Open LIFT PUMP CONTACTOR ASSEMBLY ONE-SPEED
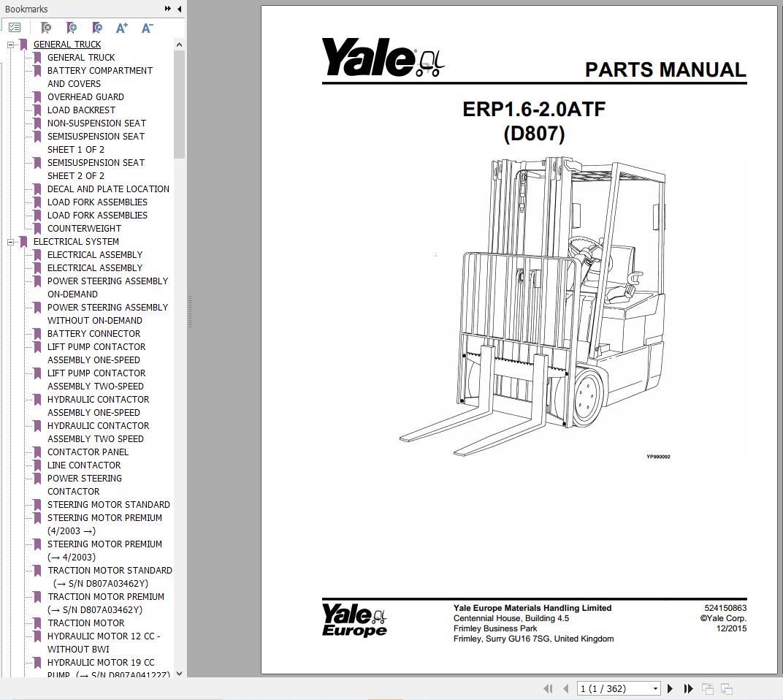 96,353
